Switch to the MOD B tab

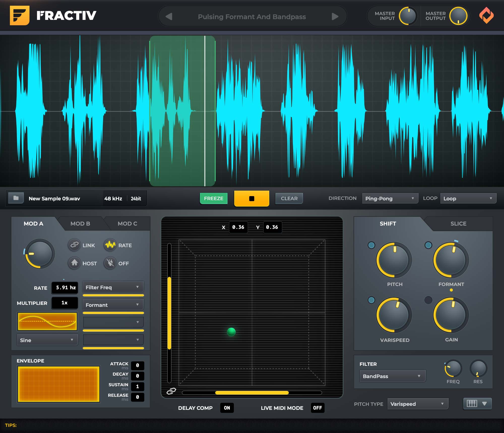[80, 224]
